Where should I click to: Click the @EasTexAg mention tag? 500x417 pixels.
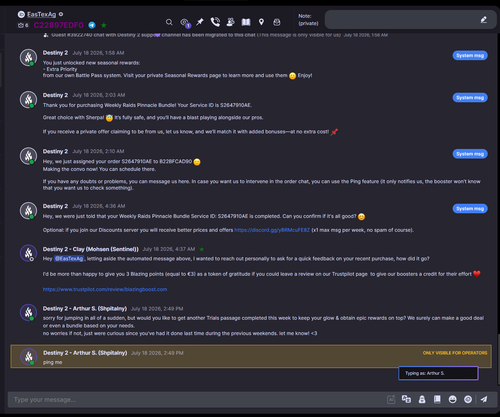(x=69, y=259)
